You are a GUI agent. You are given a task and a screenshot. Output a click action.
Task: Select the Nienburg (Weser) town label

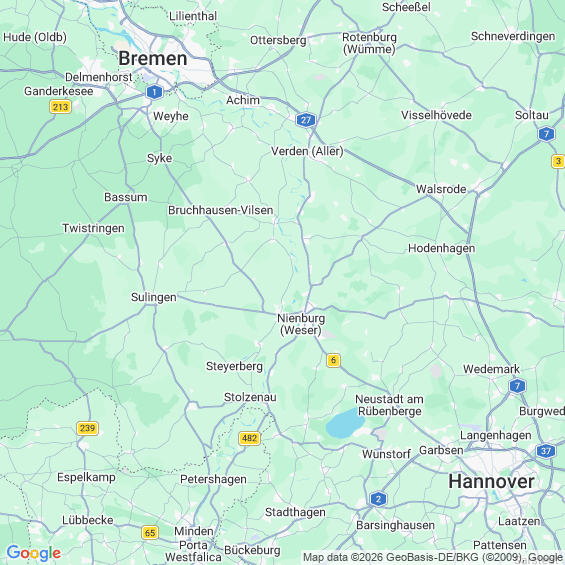tap(301, 324)
